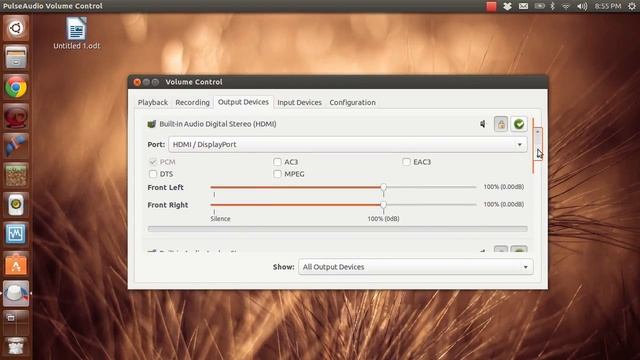Close the Volume Control window
The height and width of the screenshot is (360, 640).
click(137, 82)
